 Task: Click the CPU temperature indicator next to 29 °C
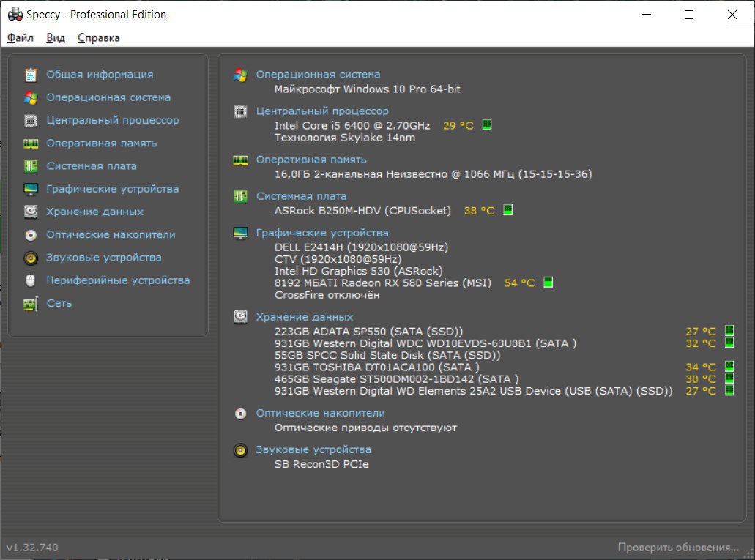[x=487, y=125]
